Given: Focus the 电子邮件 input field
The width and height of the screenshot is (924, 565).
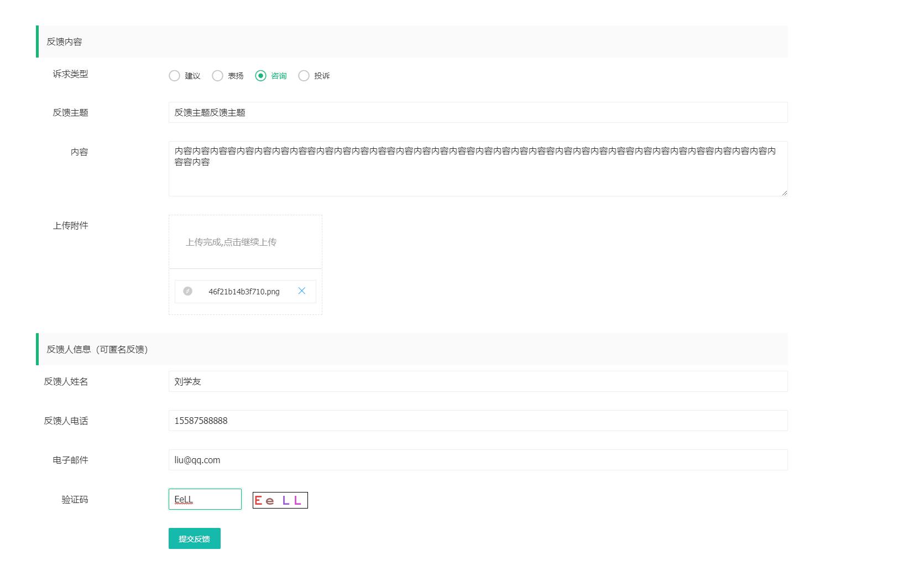Looking at the screenshot, I should click(x=478, y=460).
